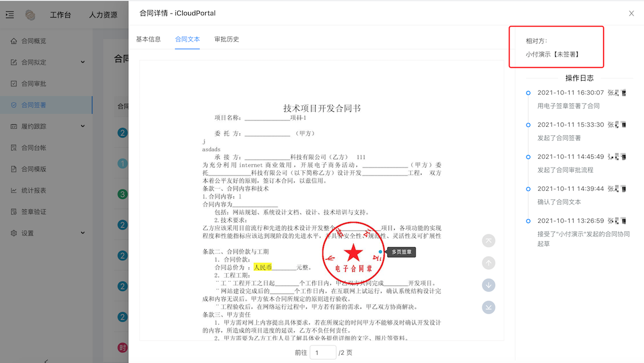The image size is (644, 363).
Task: Click the round app logo icon
Action: click(30, 15)
